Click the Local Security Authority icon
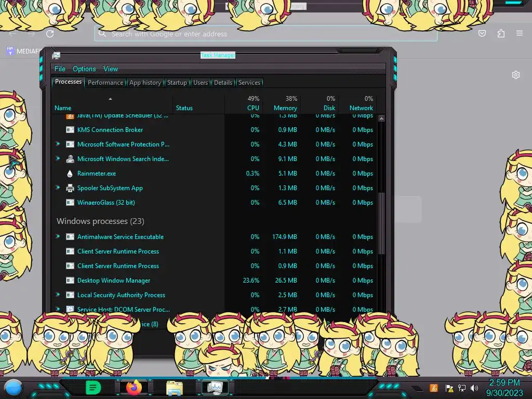The width and height of the screenshot is (532, 399). pos(70,295)
